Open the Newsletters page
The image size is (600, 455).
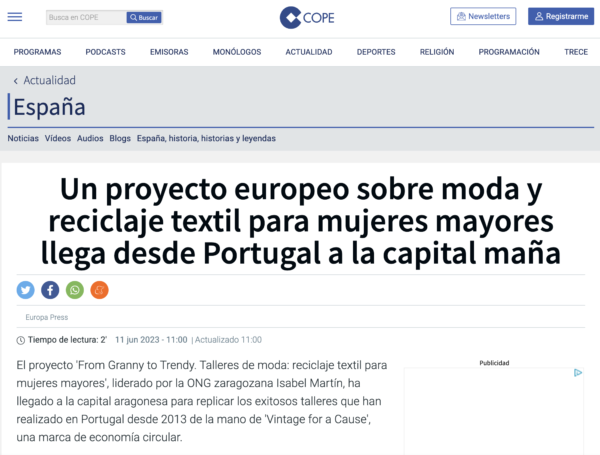coord(483,17)
